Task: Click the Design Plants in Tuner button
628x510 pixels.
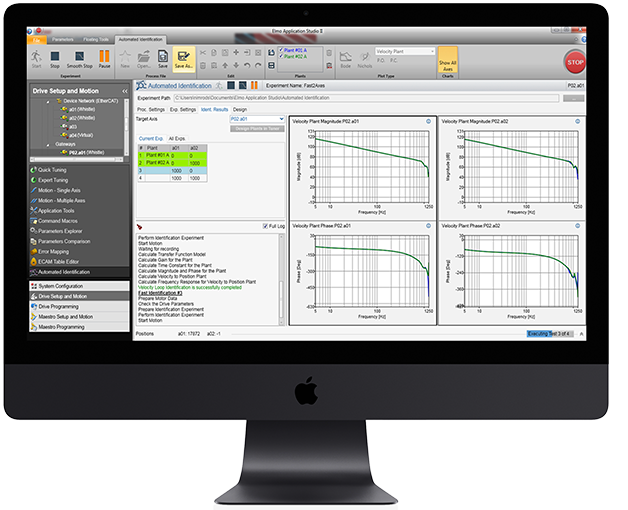Action: click(x=257, y=129)
